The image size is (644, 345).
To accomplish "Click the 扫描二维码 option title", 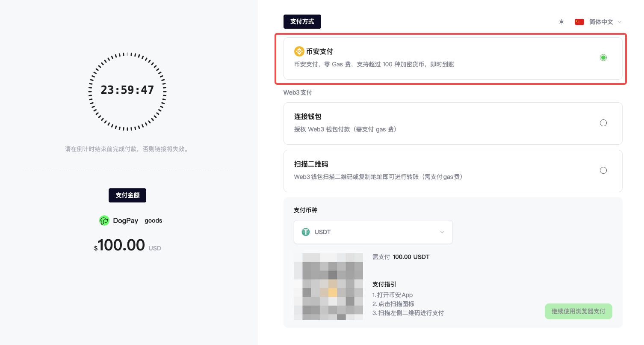I will click(x=311, y=164).
